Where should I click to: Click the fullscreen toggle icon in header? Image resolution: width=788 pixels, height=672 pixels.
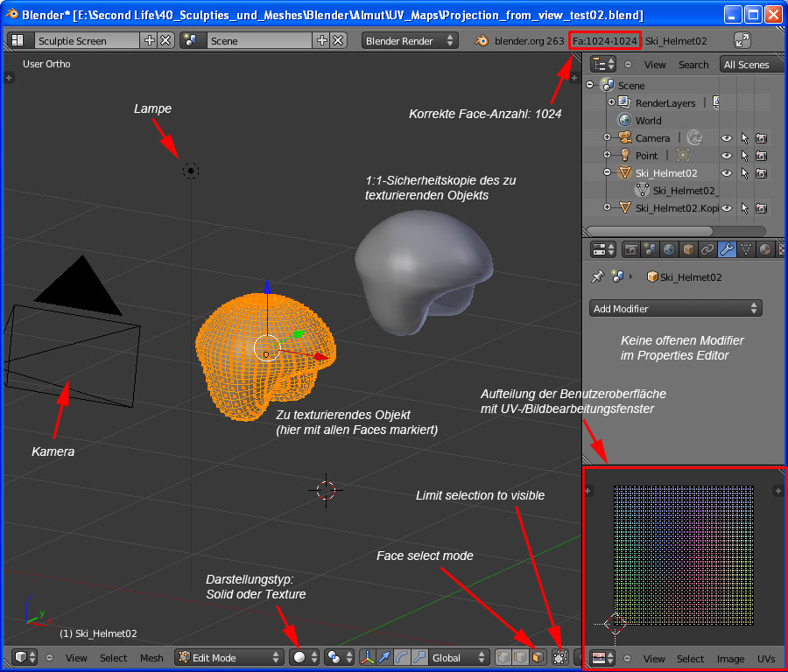click(742, 40)
